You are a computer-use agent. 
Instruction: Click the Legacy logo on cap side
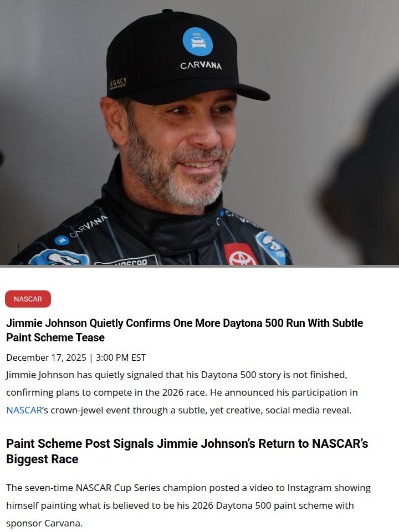pyautogui.click(x=117, y=83)
